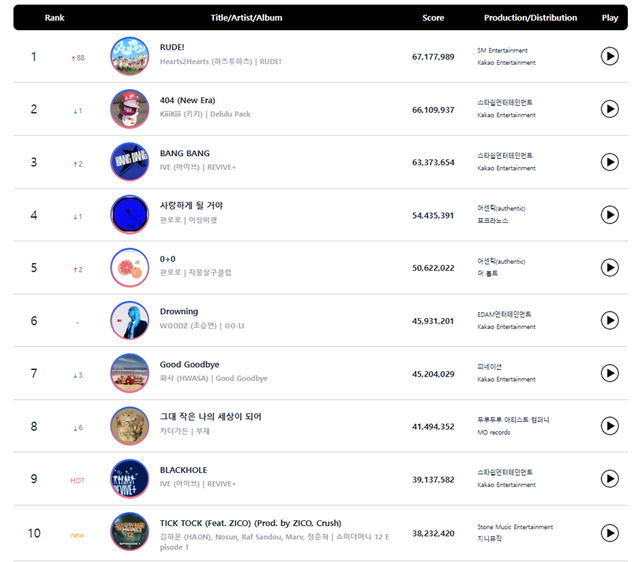Play 404 (New Era) track
Screen dimensions: 640x562
pyautogui.click(x=609, y=109)
